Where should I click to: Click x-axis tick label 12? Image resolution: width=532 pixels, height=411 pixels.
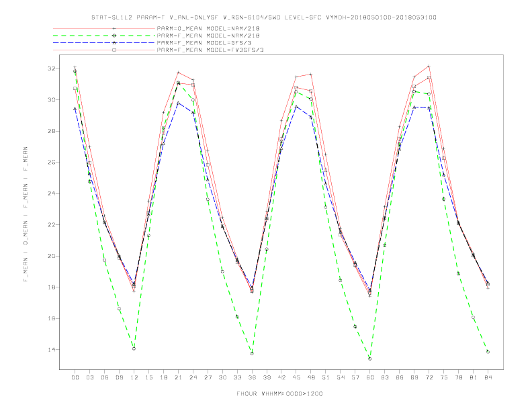134,377
